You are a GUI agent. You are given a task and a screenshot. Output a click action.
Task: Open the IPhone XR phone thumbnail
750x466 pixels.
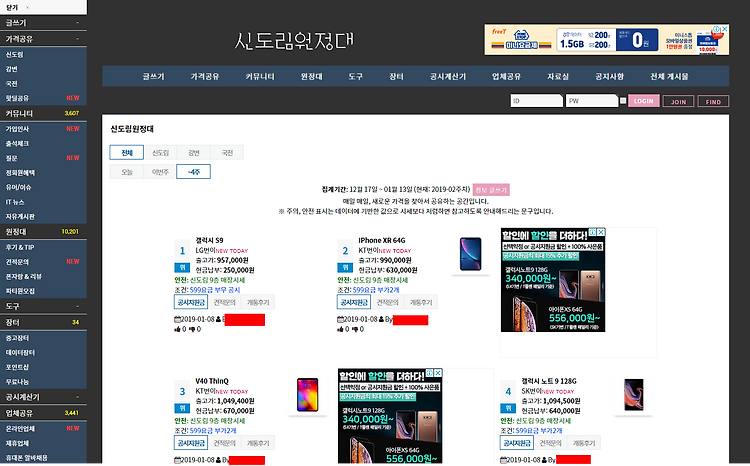[x=470, y=255]
